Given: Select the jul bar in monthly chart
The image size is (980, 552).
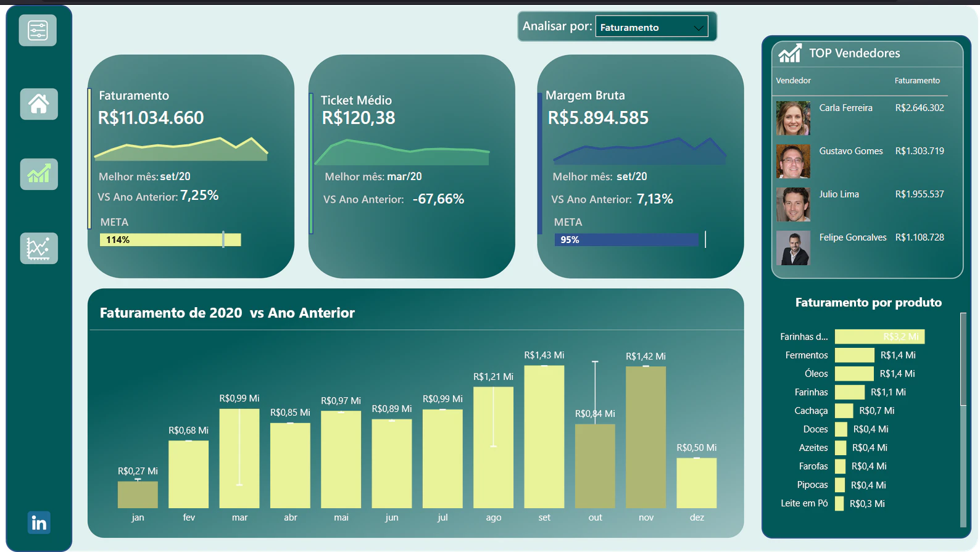Looking at the screenshot, I should [x=442, y=459].
